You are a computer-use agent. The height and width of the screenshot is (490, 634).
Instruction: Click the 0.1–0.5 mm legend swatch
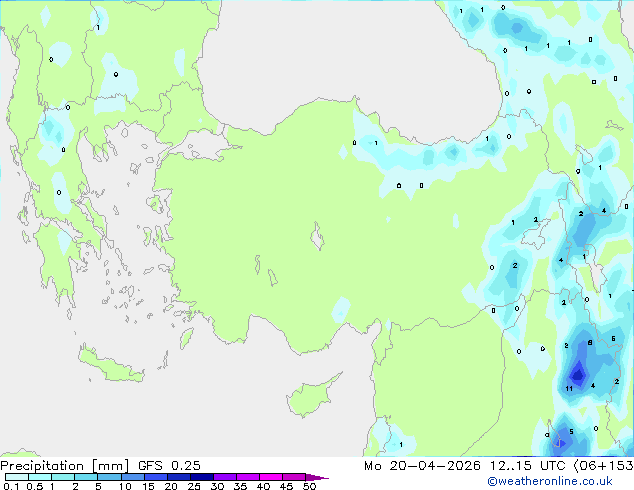(17, 477)
